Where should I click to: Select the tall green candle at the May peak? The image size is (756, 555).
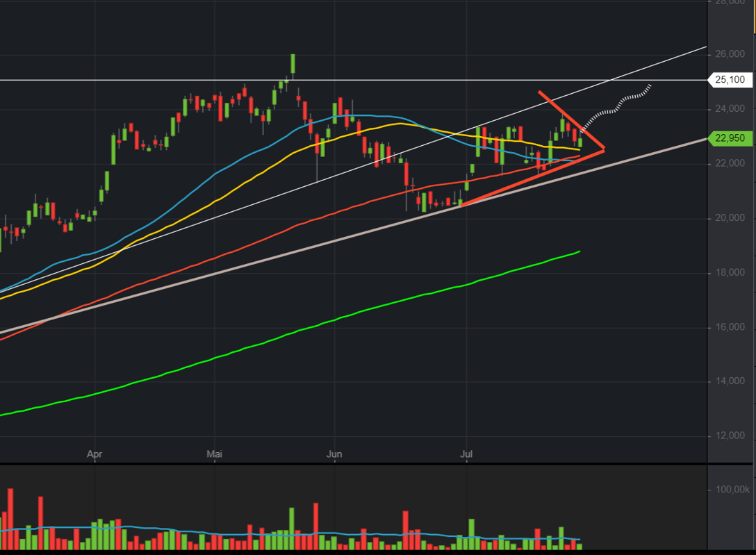pos(293,64)
